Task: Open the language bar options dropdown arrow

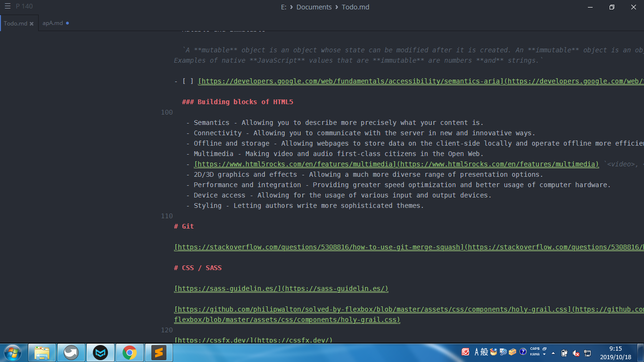Action: tap(545, 354)
